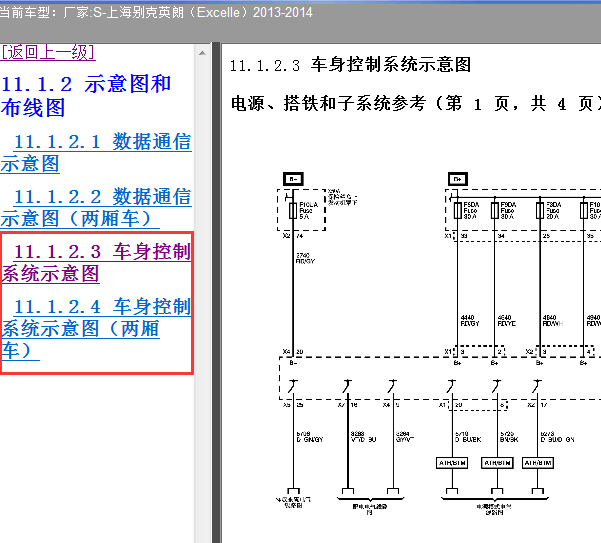Click the 2740 RD/GY wire label
This screenshot has height=543, width=601.
click(x=305, y=258)
